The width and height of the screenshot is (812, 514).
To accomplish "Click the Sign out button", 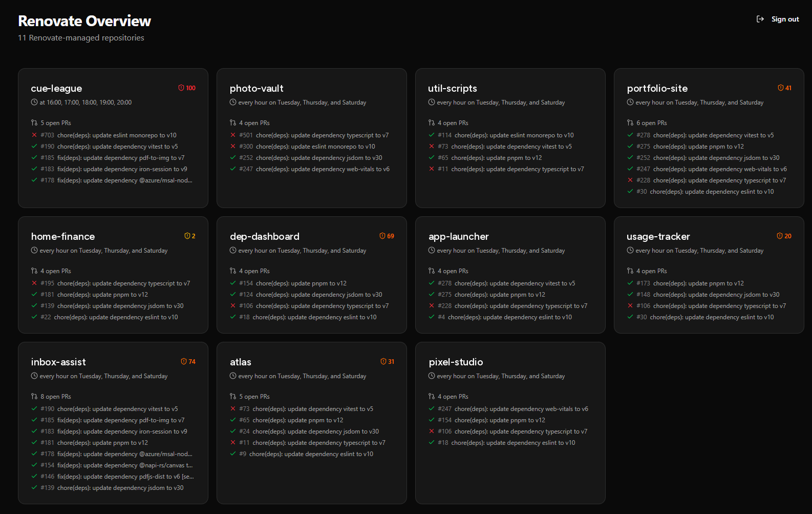I will (778, 19).
